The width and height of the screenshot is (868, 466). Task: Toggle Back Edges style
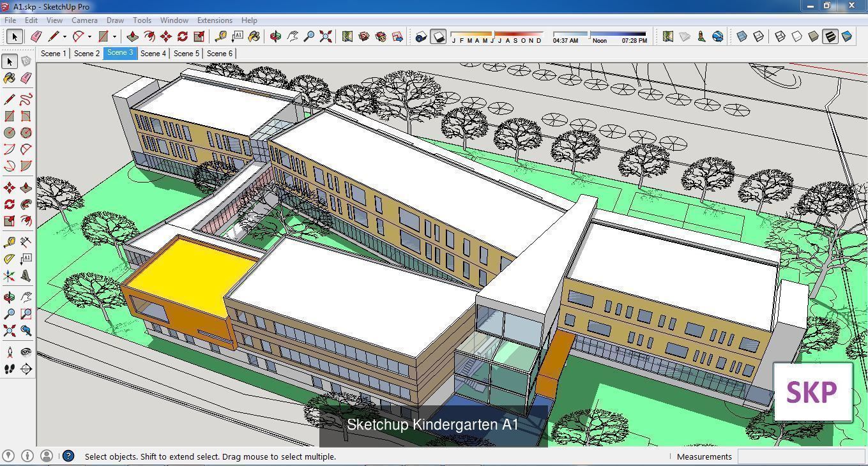click(758, 36)
